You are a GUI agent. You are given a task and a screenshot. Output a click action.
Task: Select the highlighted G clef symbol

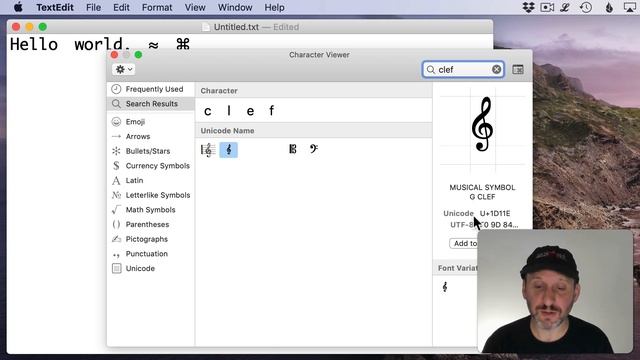(x=229, y=150)
